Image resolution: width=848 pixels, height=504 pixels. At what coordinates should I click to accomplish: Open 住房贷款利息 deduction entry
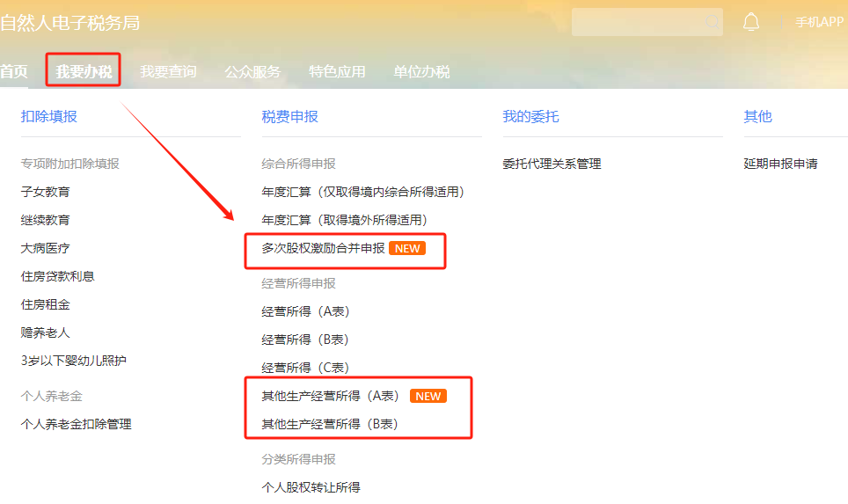(x=58, y=276)
